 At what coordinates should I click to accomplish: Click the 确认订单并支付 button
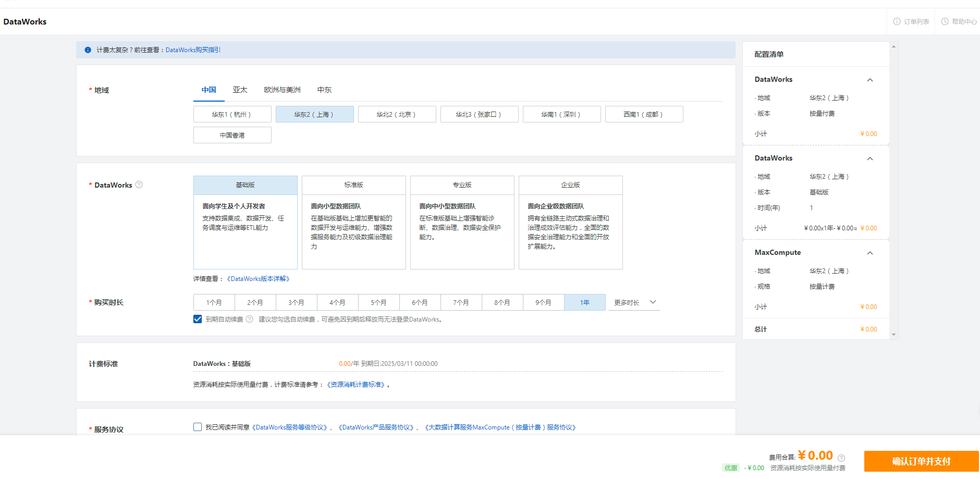(x=922, y=461)
